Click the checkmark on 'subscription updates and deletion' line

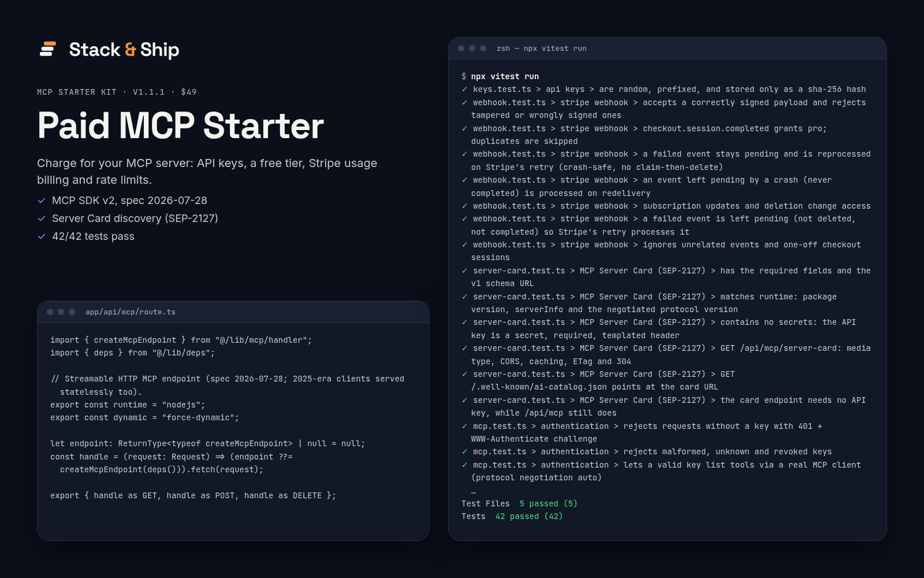click(x=464, y=206)
